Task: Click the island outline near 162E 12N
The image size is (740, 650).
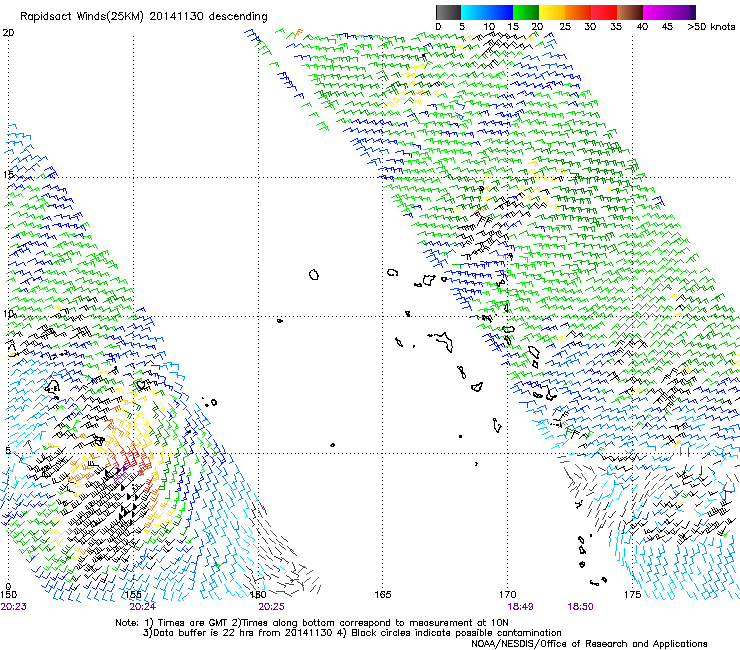Action: pos(314,274)
